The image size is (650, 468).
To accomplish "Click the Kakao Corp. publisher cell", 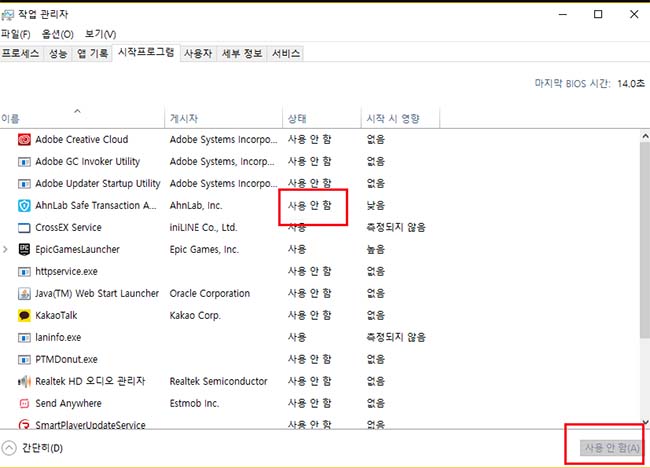I will coord(195,315).
